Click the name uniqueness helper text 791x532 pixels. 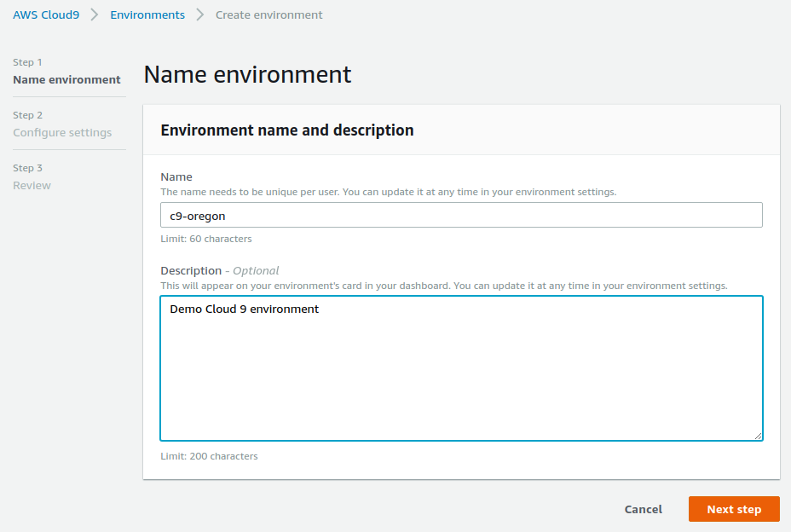[x=389, y=192]
